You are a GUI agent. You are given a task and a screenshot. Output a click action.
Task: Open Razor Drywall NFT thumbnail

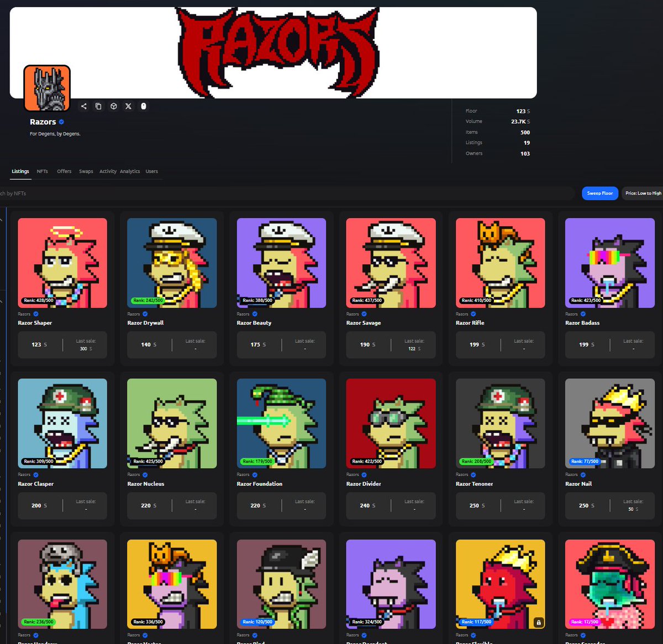172,263
